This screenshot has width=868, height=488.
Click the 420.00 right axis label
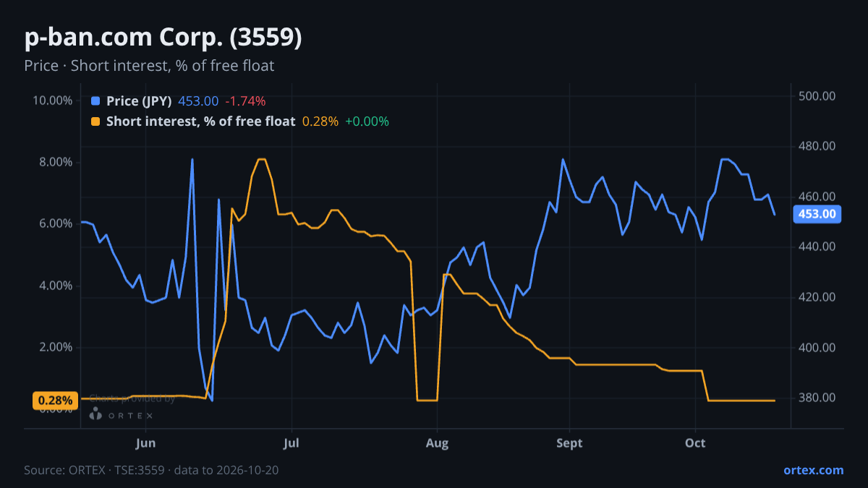point(817,297)
